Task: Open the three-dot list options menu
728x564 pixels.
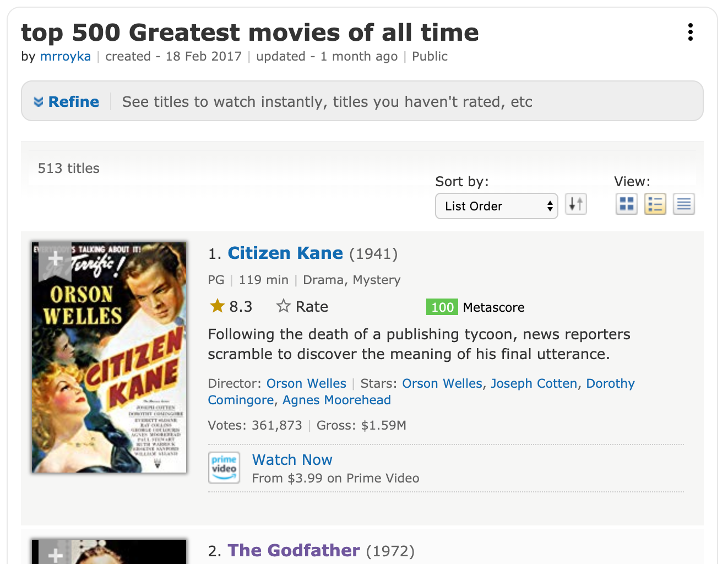Action: (x=690, y=32)
